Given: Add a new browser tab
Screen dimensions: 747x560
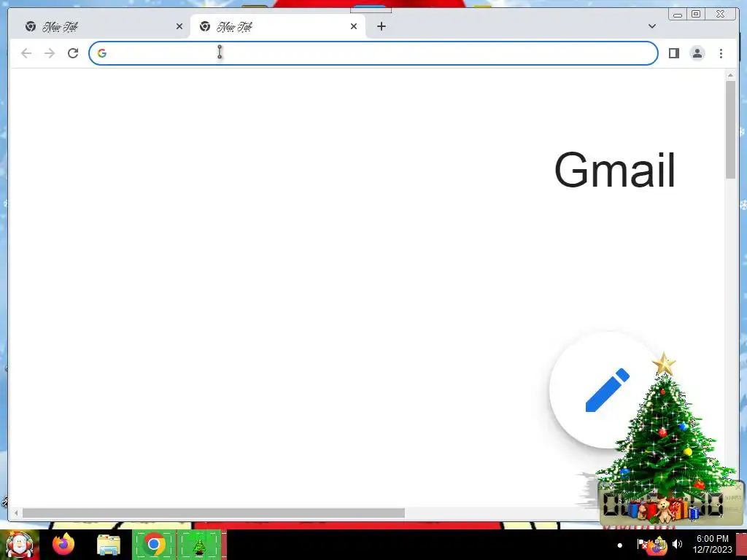Looking at the screenshot, I should (381, 27).
